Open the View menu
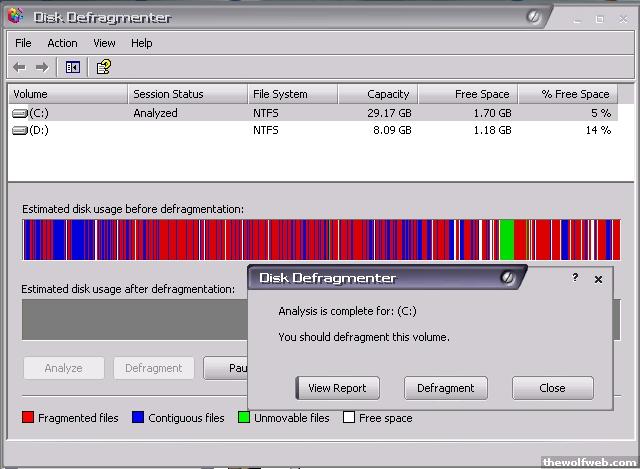Screen dimensions: 640x469 105,43
